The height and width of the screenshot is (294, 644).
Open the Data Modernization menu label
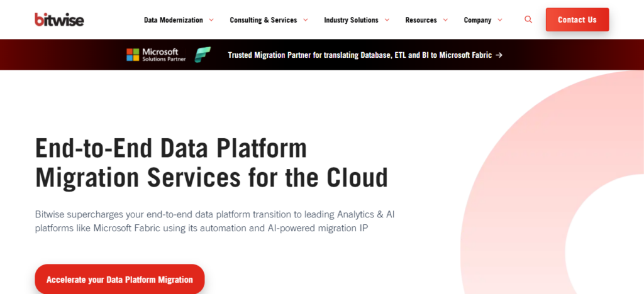point(174,20)
